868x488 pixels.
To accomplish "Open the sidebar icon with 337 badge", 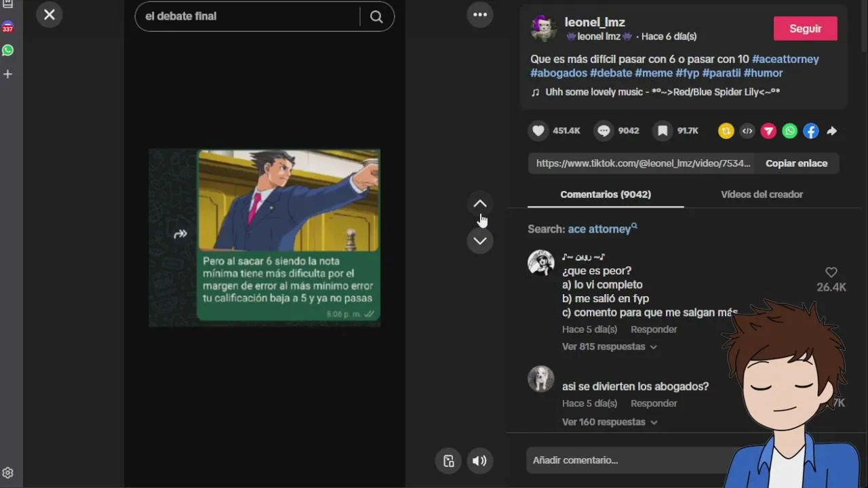I will point(8,27).
